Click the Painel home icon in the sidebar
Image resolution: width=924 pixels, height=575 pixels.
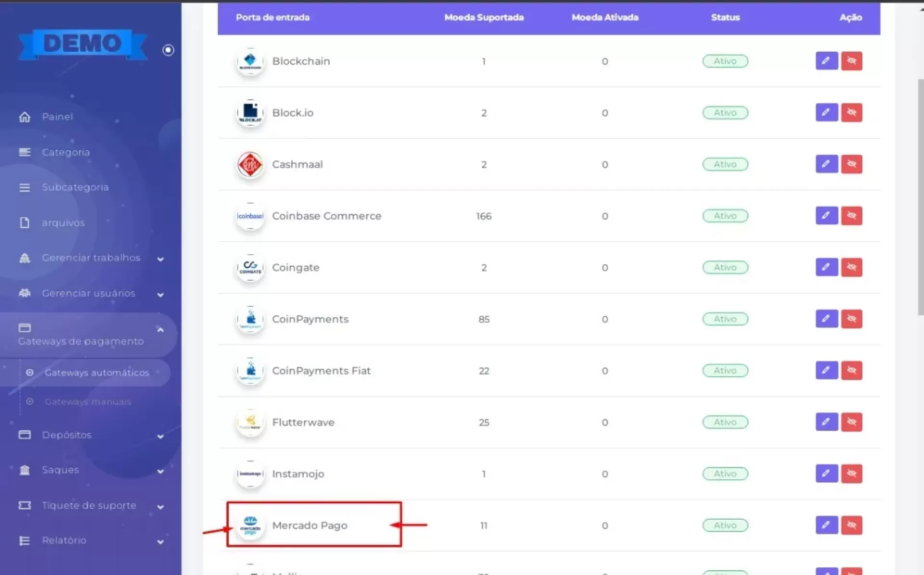[25, 117]
